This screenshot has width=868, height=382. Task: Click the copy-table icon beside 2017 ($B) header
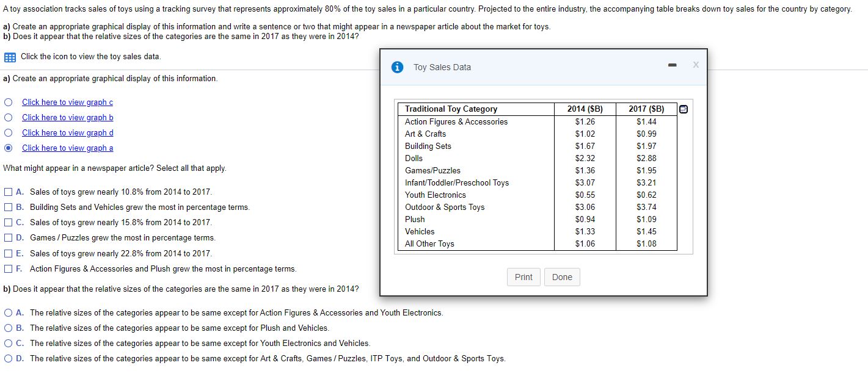(683, 109)
